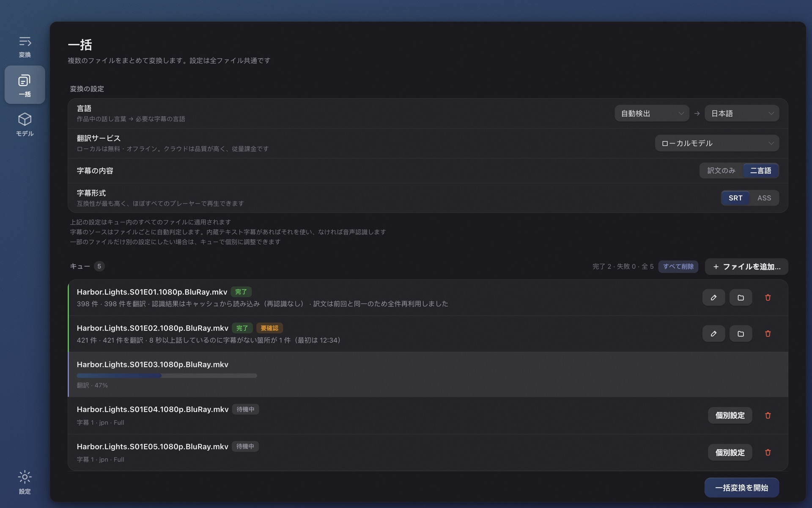Select Harbor.Lights.S01E01.1080p.BluRay.mkv file name
Screen dimensions: 812x508
tap(152, 292)
